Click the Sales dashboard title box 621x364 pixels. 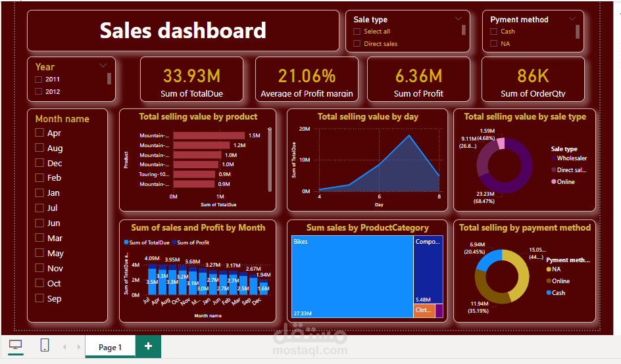(x=183, y=31)
